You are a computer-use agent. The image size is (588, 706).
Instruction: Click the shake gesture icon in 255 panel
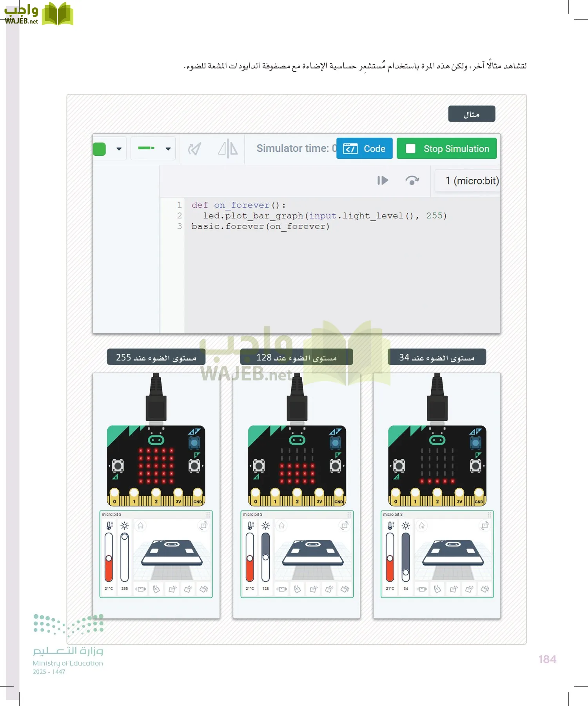click(140, 589)
